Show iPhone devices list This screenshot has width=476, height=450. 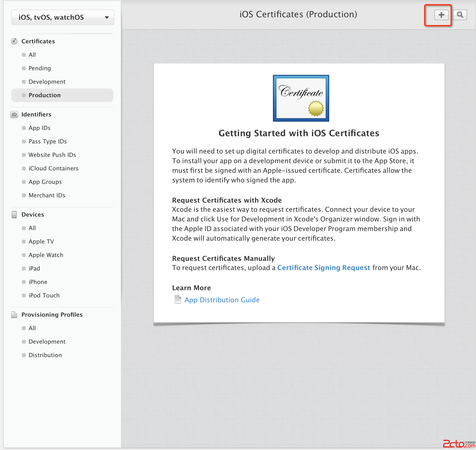38,282
